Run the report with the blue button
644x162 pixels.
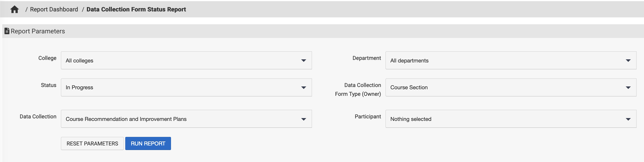click(x=148, y=143)
